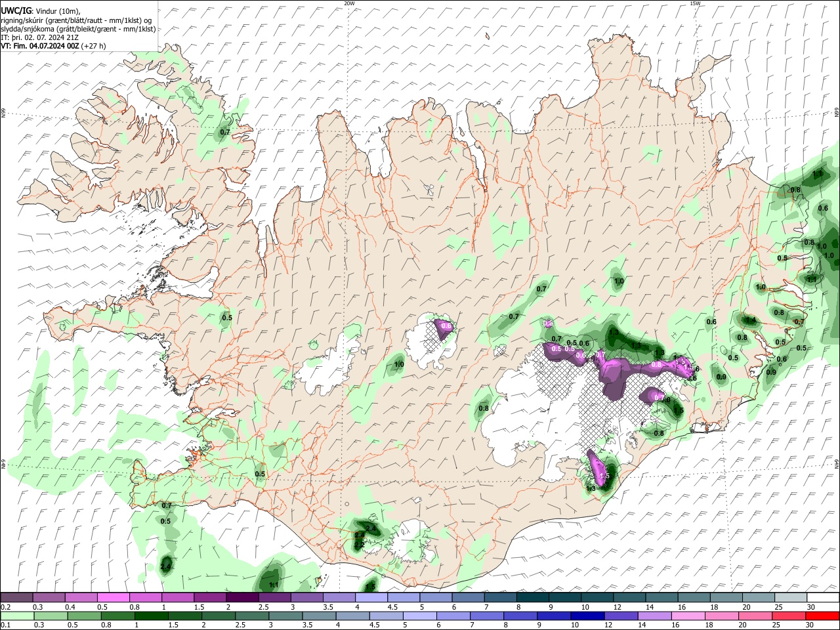Click the purple snow patch on Hofsjökull glacier
This screenshot has height=630, width=840.
tap(445, 329)
